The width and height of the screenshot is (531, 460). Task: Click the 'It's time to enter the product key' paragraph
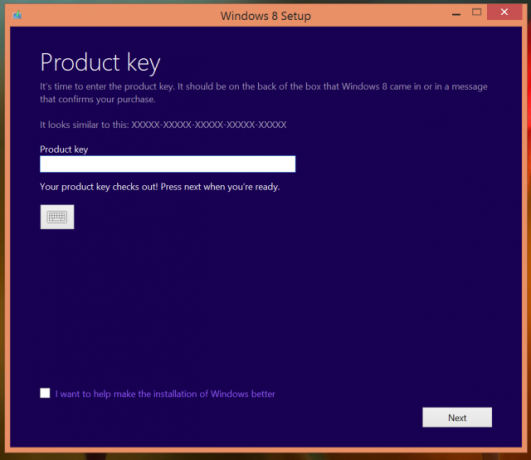[x=263, y=93]
